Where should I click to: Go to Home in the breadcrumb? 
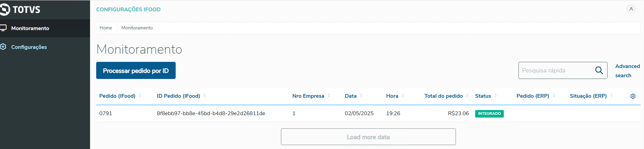tap(106, 28)
